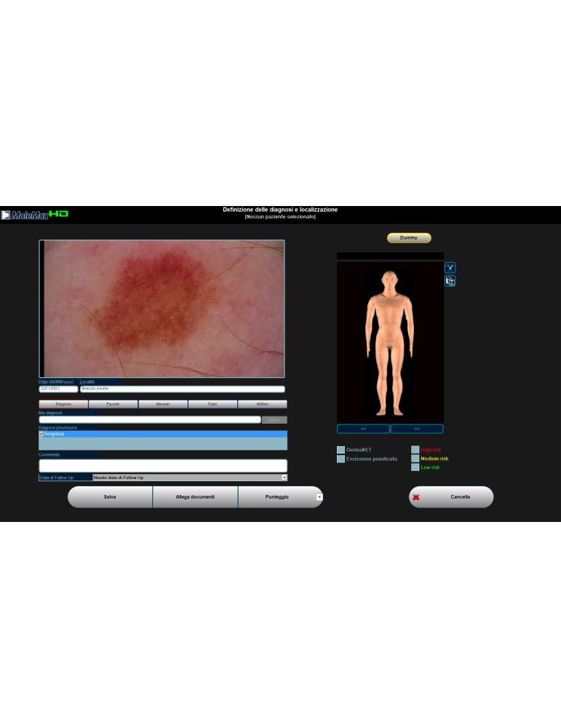Enable the DermaNET checkbox

click(341, 450)
